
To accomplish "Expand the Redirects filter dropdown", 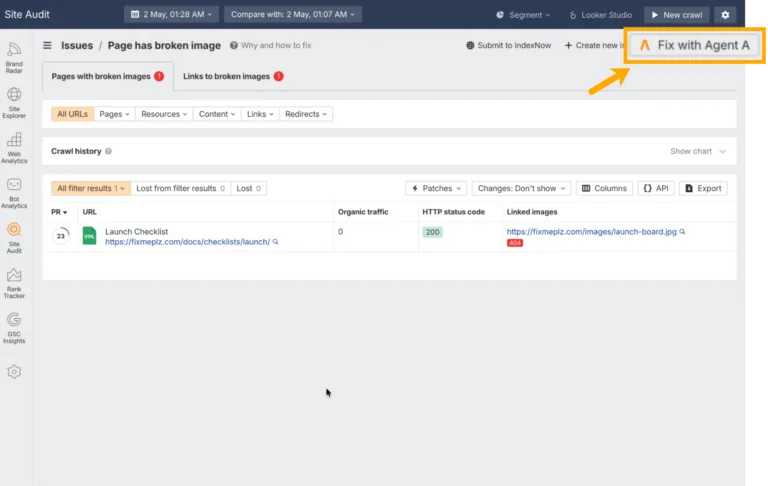I will point(306,114).
